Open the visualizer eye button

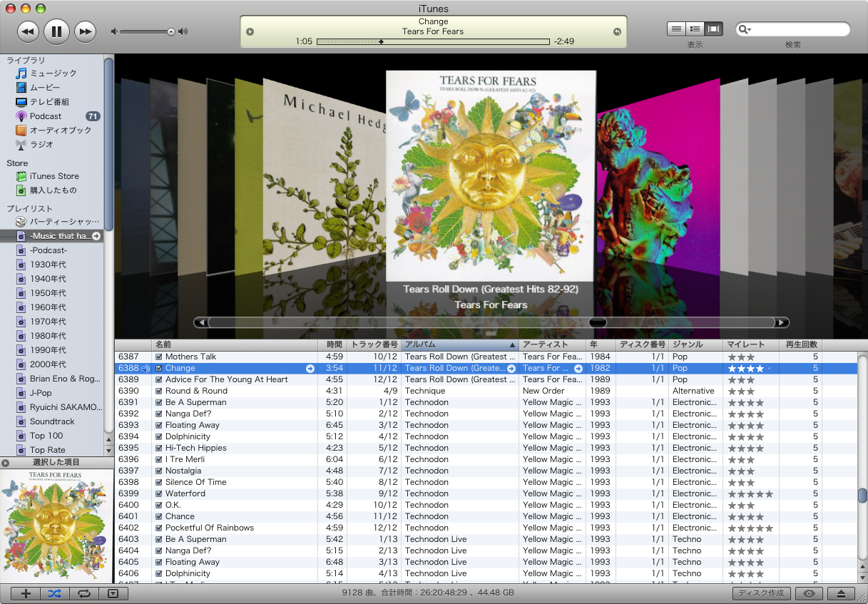(809, 593)
